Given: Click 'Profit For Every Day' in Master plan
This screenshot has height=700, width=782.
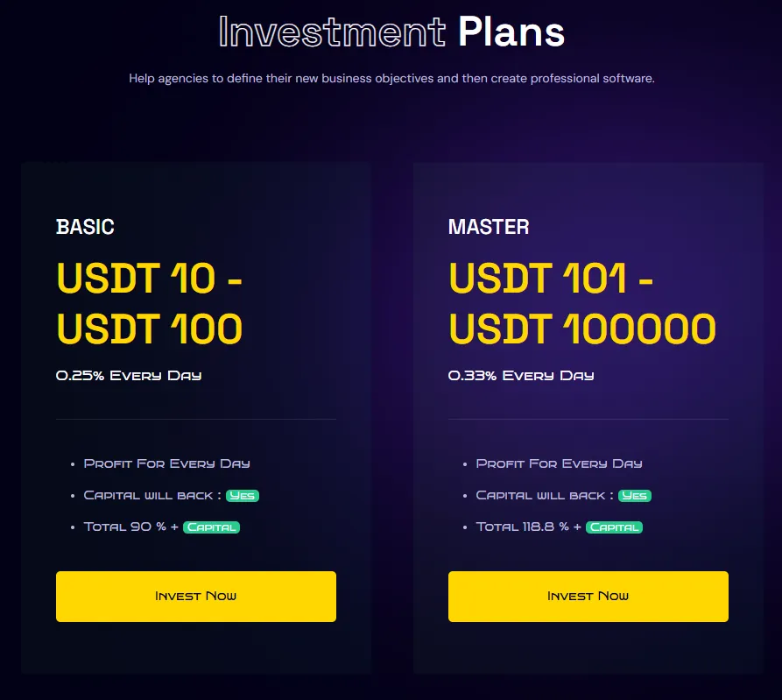Looking at the screenshot, I should [x=559, y=463].
